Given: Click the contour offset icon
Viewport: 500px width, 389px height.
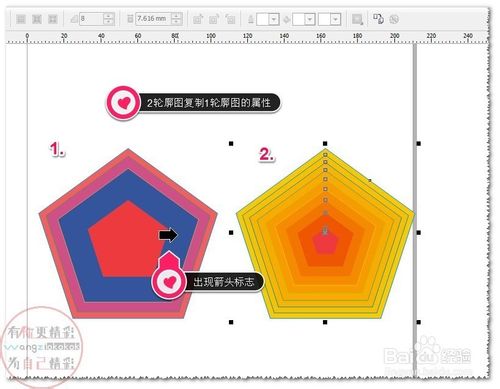Looking at the screenshot, I should click(x=130, y=19).
